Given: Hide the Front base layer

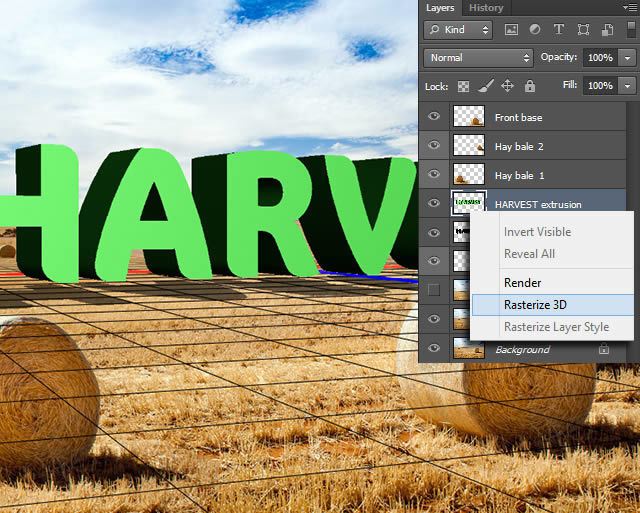Looking at the screenshot, I should pyautogui.click(x=434, y=116).
